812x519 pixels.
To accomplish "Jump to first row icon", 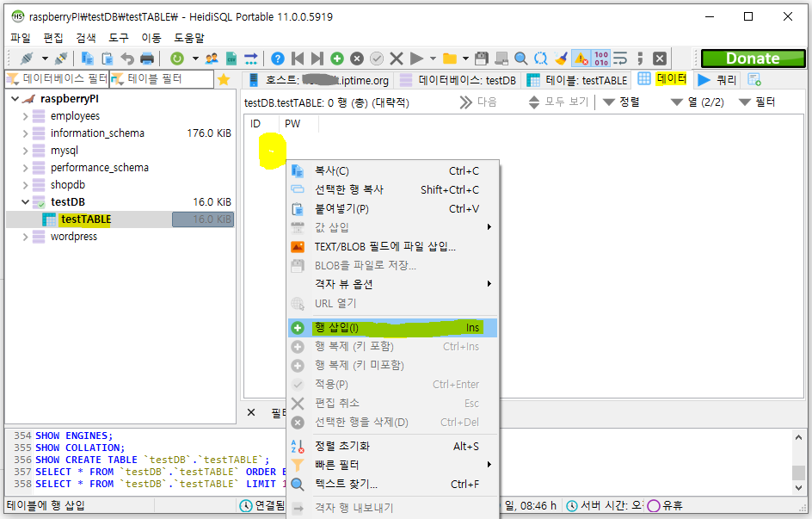I will point(298,59).
